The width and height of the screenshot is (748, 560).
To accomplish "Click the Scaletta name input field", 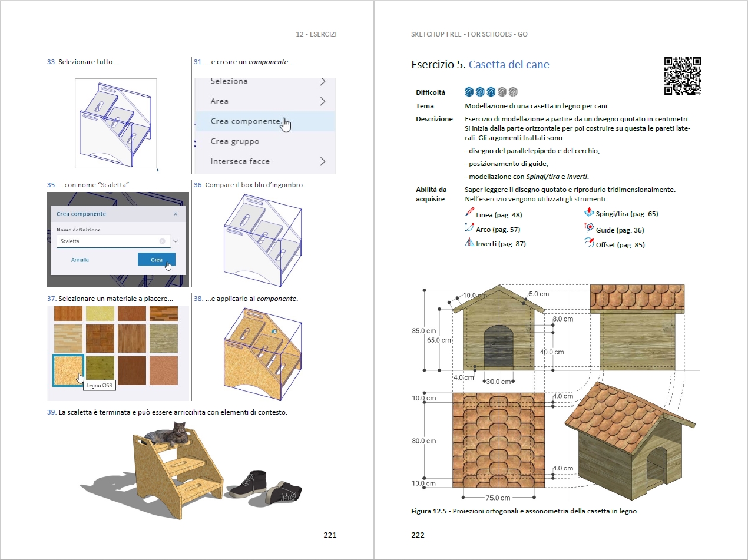I will [106, 241].
